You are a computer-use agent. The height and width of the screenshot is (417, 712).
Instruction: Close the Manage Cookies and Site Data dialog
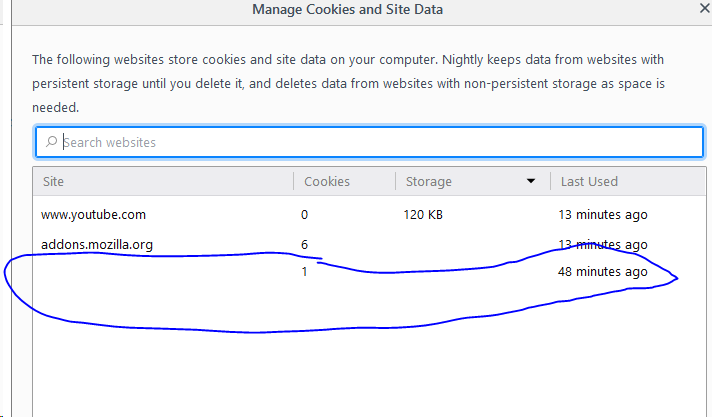[705, 8]
